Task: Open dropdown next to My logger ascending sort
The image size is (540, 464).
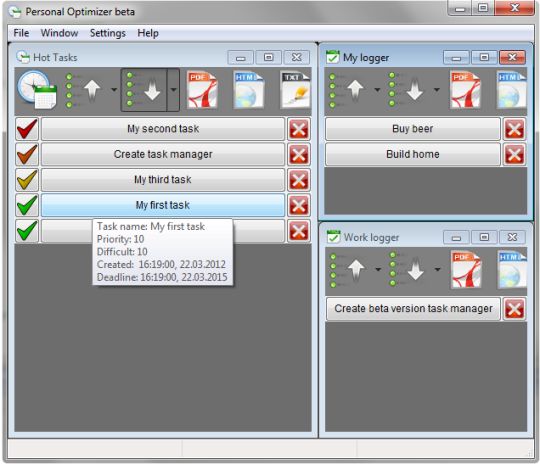Action: pos(377,90)
